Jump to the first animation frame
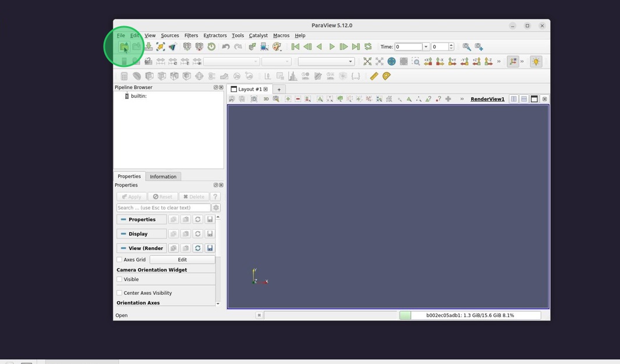Screen dimensions: 620x364 [295, 47]
